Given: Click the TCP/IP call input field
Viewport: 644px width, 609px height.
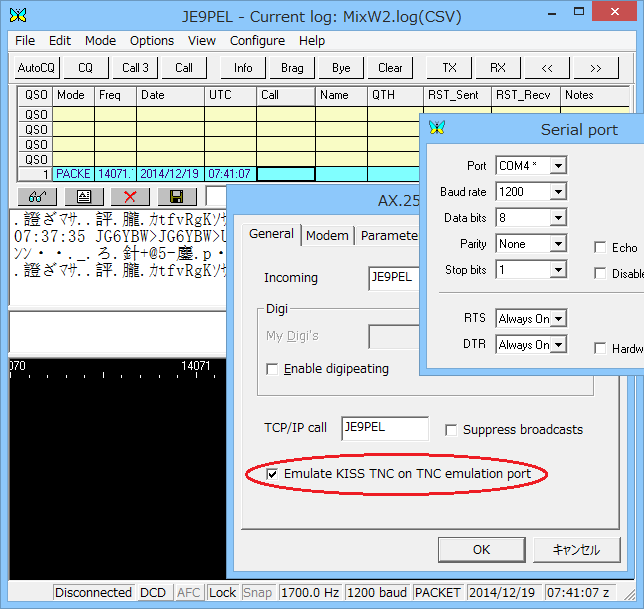Looking at the screenshot, I should (x=385, y=428).
